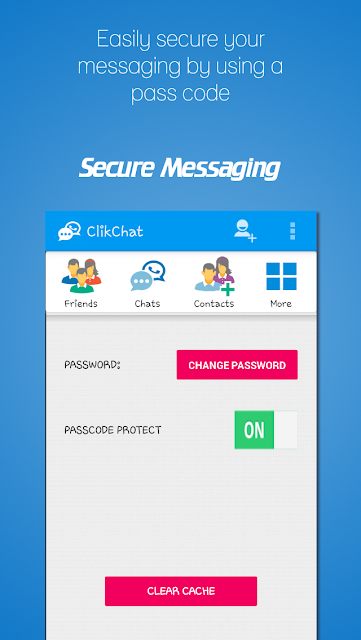The image size is (361, 640).
Task: Click the PASSWORD: label text
Action: (92, 365)
